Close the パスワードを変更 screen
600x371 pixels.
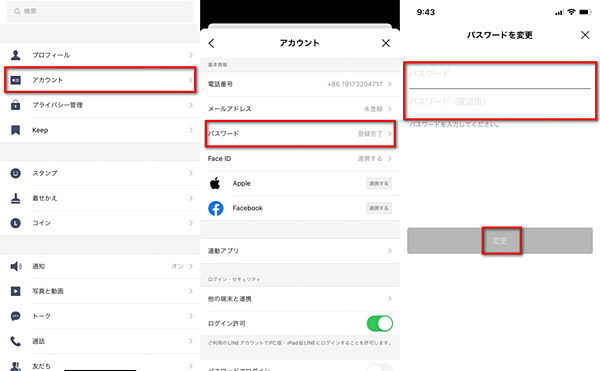point(585,35)
